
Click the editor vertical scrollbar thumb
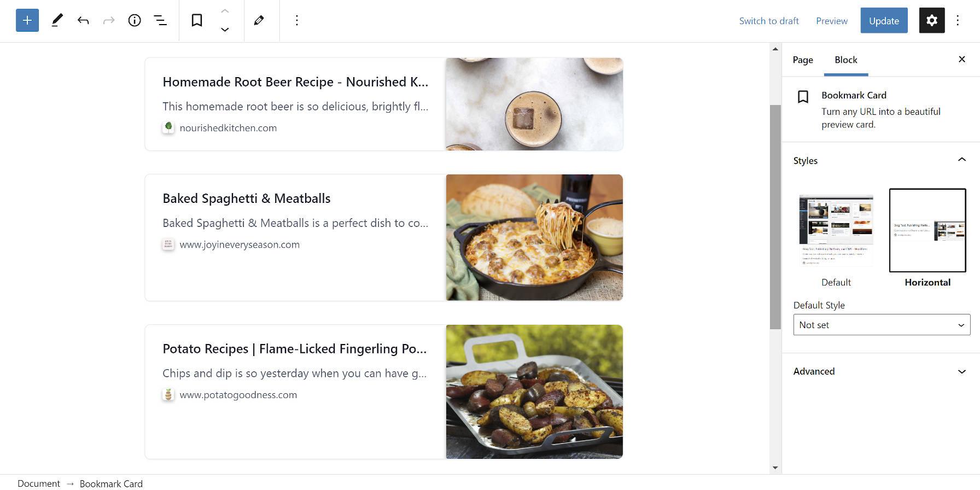775,217
